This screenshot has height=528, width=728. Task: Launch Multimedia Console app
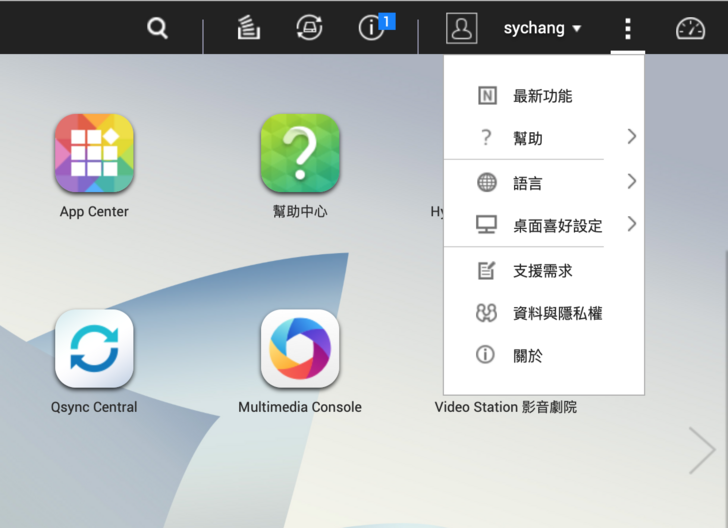[300, 349]
